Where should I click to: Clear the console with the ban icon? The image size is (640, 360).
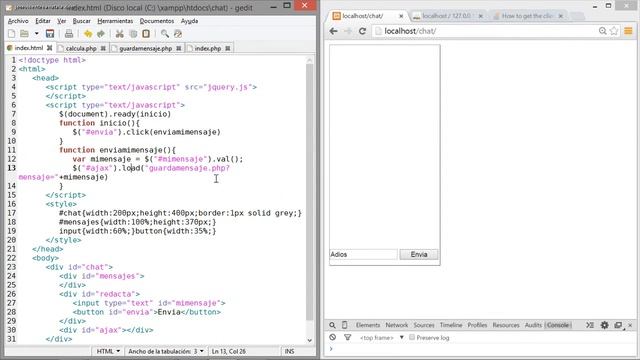click(x=333, y=338)
